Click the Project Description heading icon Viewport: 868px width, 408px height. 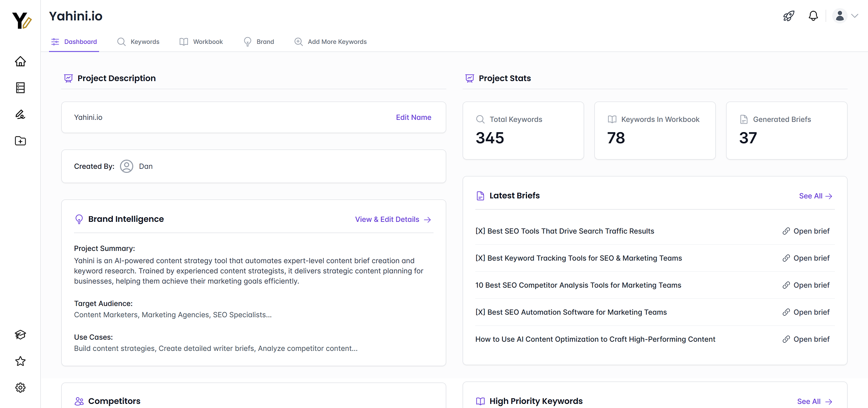point(68,78)
